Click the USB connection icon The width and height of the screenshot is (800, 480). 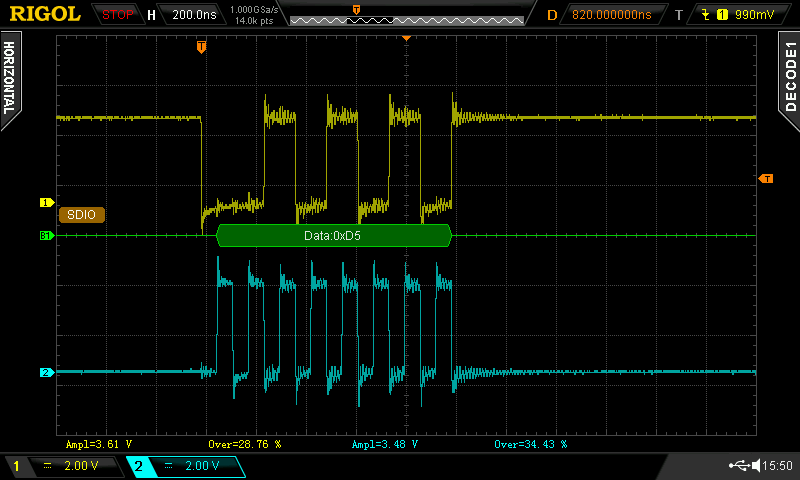tap(740, 466)
